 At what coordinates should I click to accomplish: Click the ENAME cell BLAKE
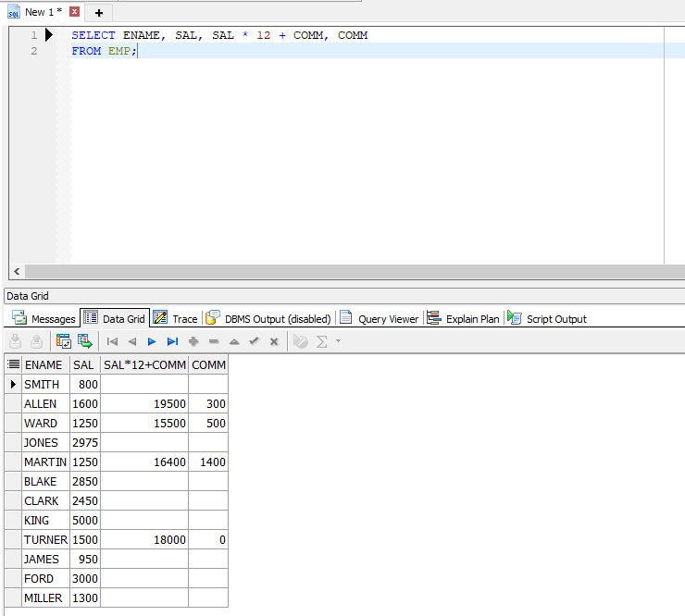[46, 482]
